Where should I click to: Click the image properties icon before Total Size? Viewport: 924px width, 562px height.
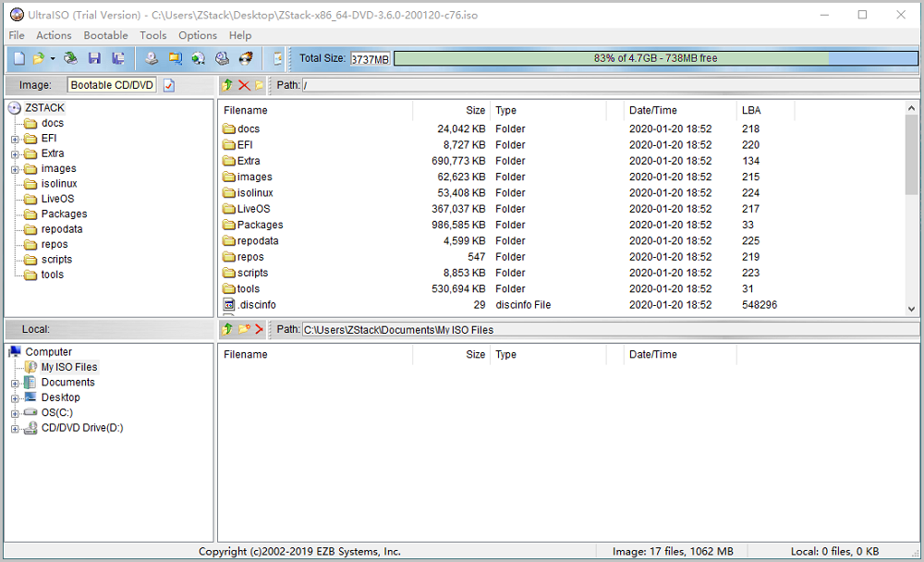[277, 58]
